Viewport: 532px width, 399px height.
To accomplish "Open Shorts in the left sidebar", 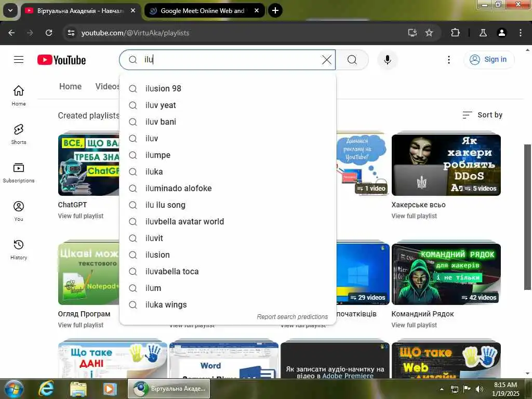I will tap(19, 134).
